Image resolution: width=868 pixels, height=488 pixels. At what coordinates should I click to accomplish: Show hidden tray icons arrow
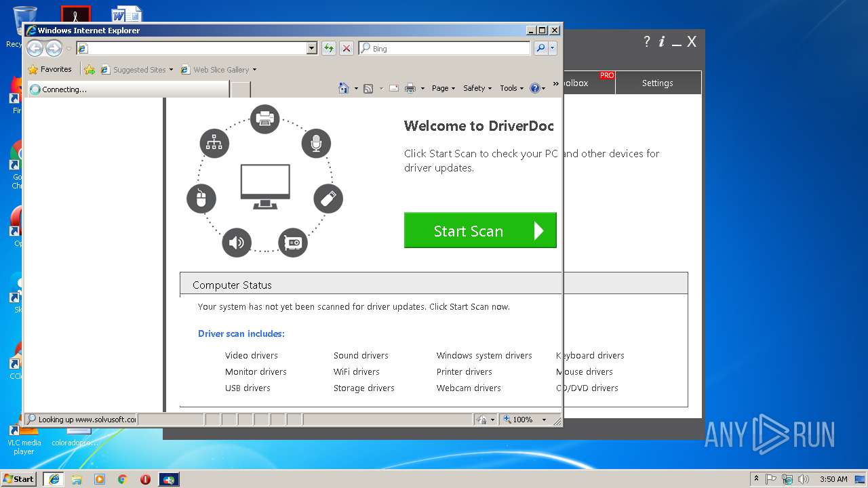pyautogui.click(x=756, y=479)
